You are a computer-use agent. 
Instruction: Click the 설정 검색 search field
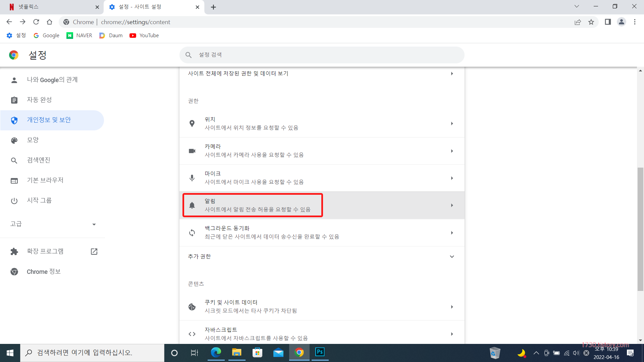pyautogui.click(x=322, y=55)
